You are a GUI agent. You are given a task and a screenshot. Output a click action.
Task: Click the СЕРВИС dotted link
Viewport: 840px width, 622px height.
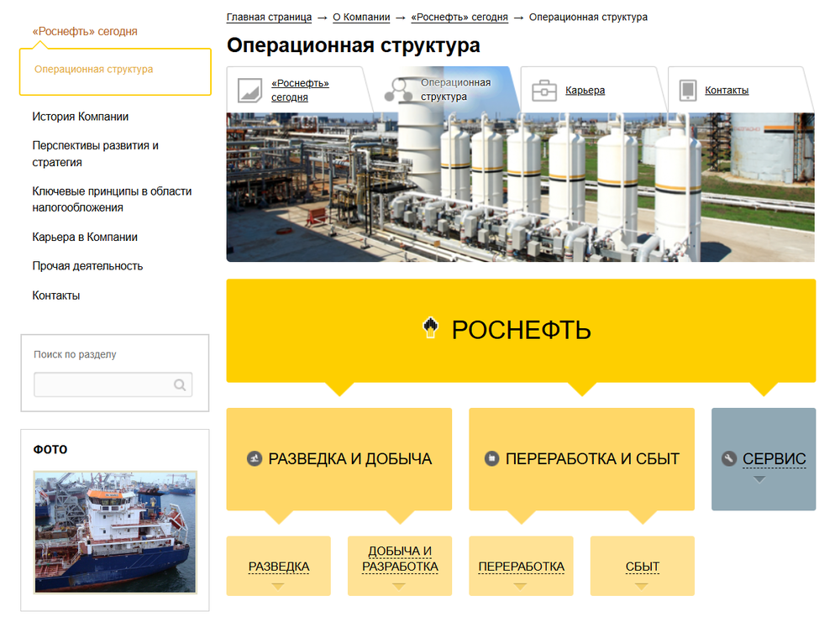coord(774,459)
